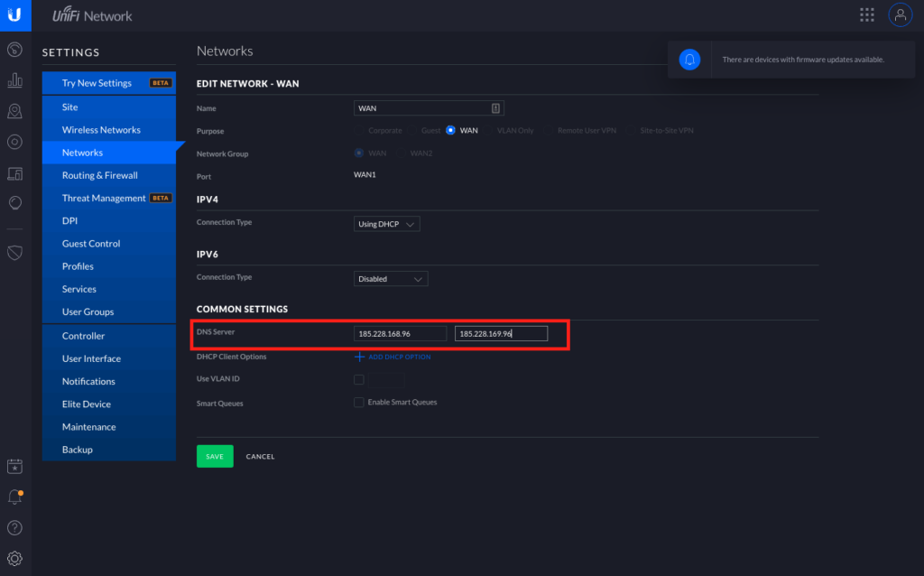Viewport: 924px width, 576px height.
Task: Open Try New Settings beta menu item
Action: (x=109, y=83)
